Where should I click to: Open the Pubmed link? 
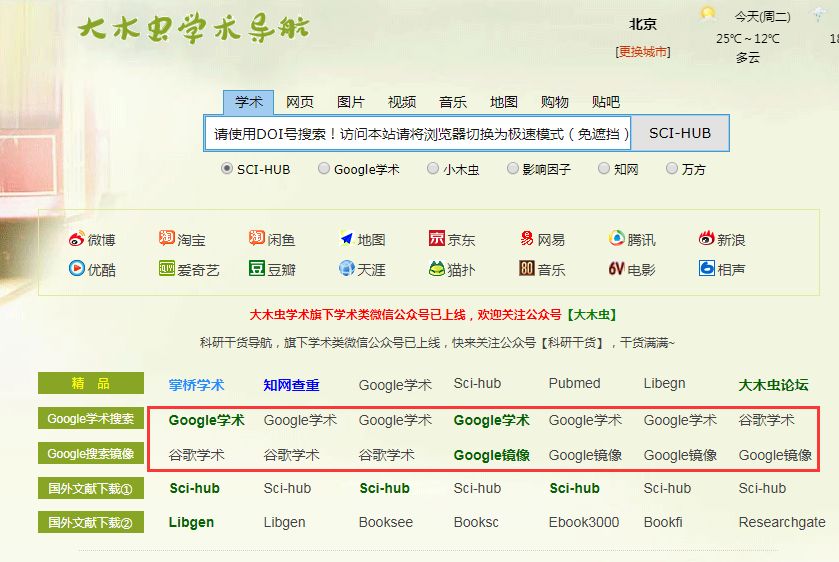pos(574,383)
